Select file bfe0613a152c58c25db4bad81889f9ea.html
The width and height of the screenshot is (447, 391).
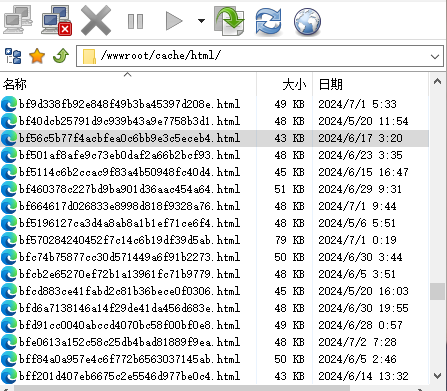tap(129, 342)
